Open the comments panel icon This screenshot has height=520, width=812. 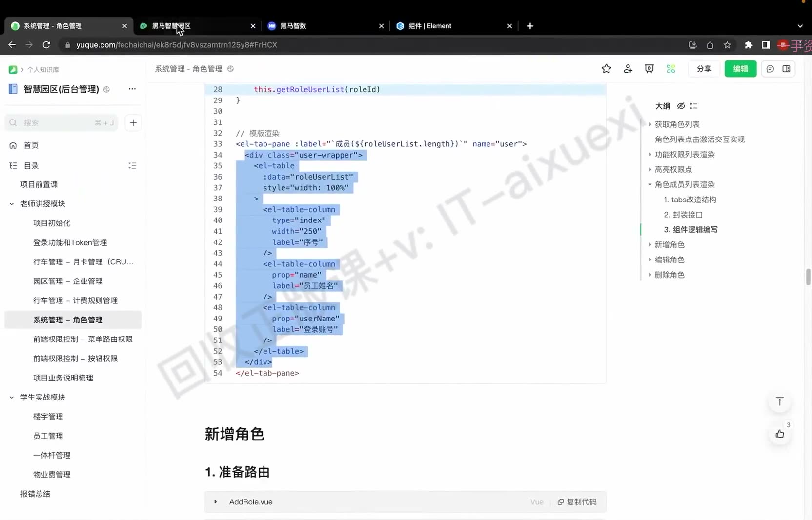tap(770, 69)
